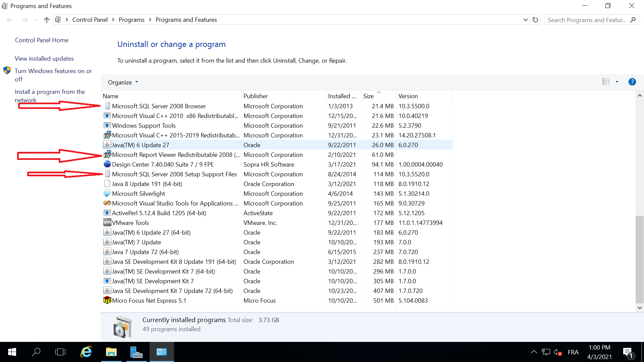This screenshot has width=644, height=362.
Task: Sort list by Publisher column header
Action: click(256, 96)
